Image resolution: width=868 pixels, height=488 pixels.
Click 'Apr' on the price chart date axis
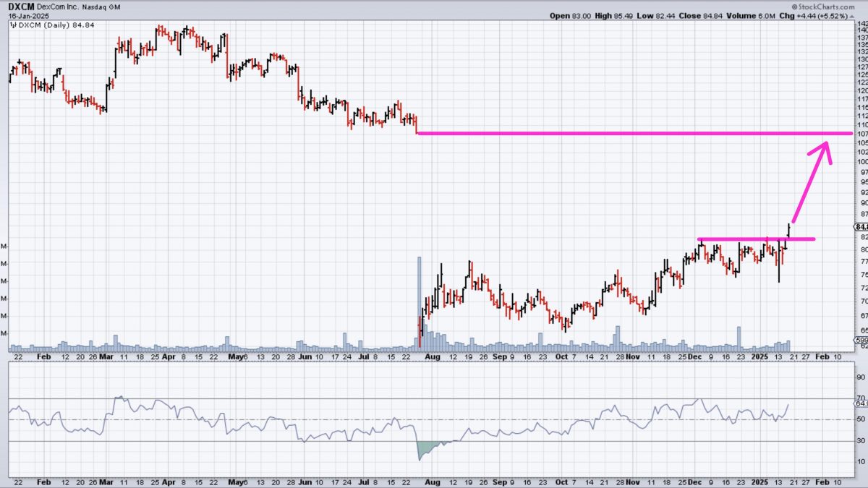coord(168,357)
